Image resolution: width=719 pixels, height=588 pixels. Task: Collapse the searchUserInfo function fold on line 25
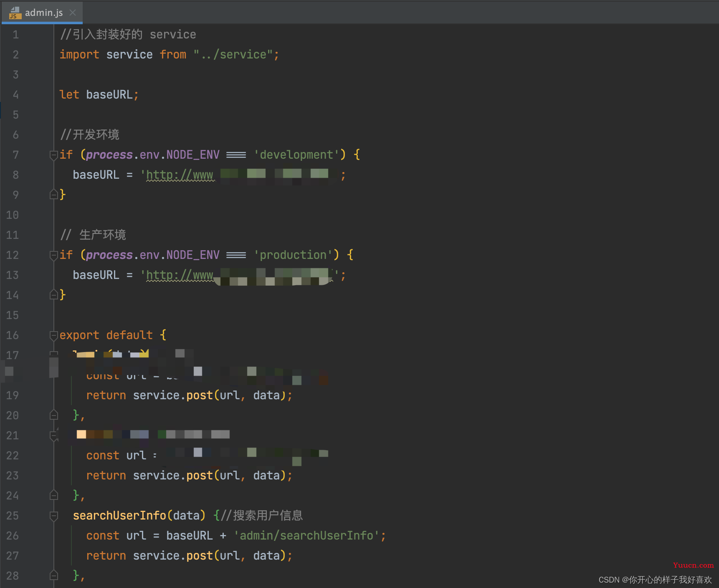(53, 516)
